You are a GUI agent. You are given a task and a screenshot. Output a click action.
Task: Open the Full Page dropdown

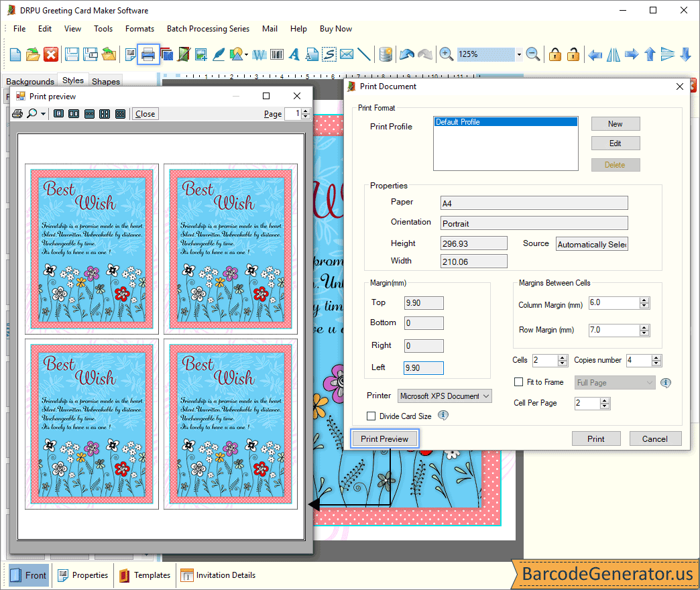614,382
